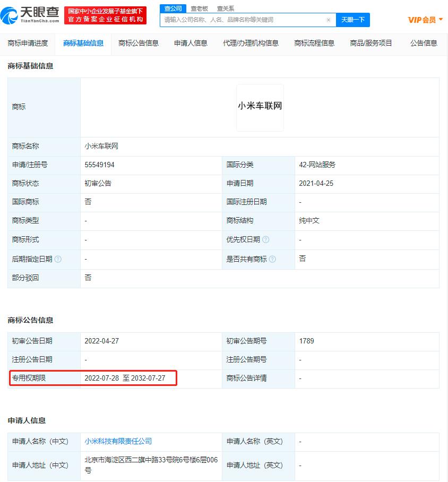Click the help icon beside 是否共有商标
448x482 pixels.
click(x=272, y=259)
